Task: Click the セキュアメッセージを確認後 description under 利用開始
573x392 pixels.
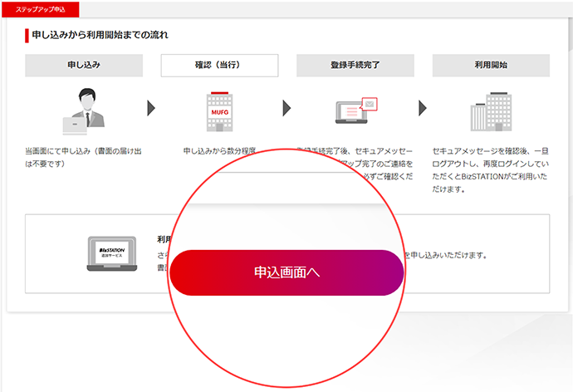Action: click(x=490, y=170)
